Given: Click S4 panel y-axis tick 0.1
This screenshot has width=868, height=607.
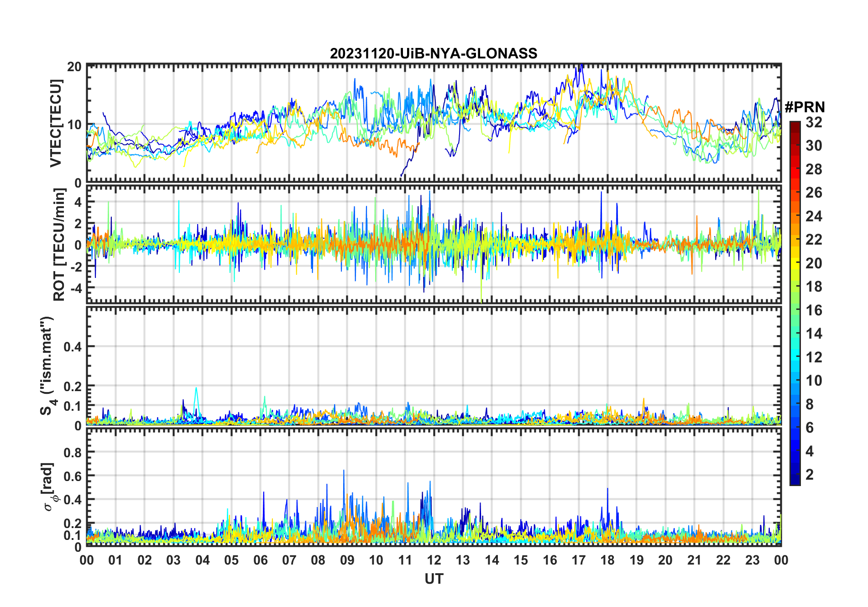Looking at the screenshot, I should coord(73,406).
